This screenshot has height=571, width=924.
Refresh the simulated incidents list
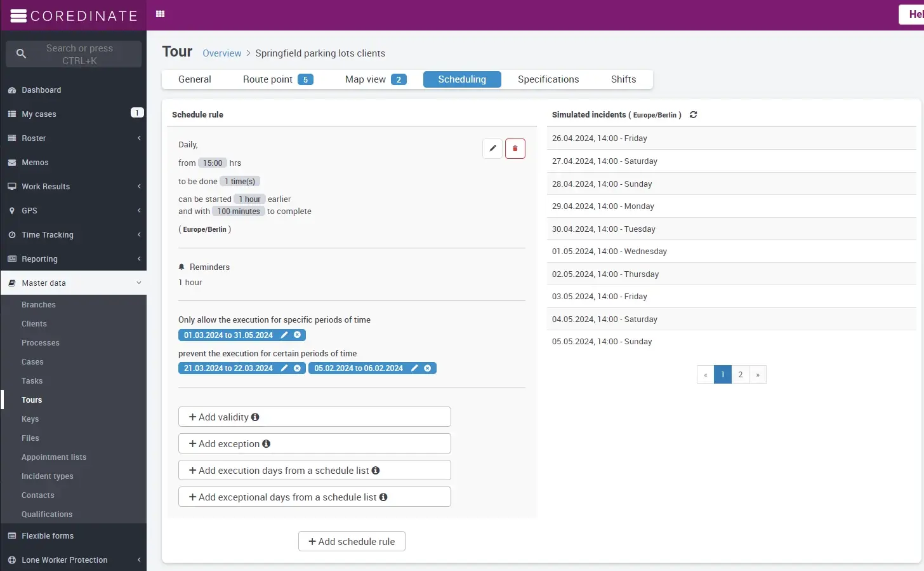[x=693, y=115]
